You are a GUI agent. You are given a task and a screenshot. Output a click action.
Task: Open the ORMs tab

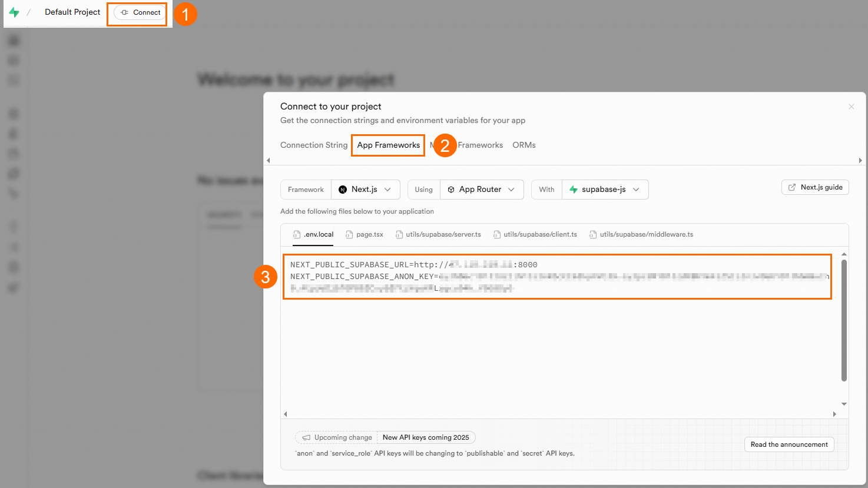pyautogui.click(x=524, y=145)
